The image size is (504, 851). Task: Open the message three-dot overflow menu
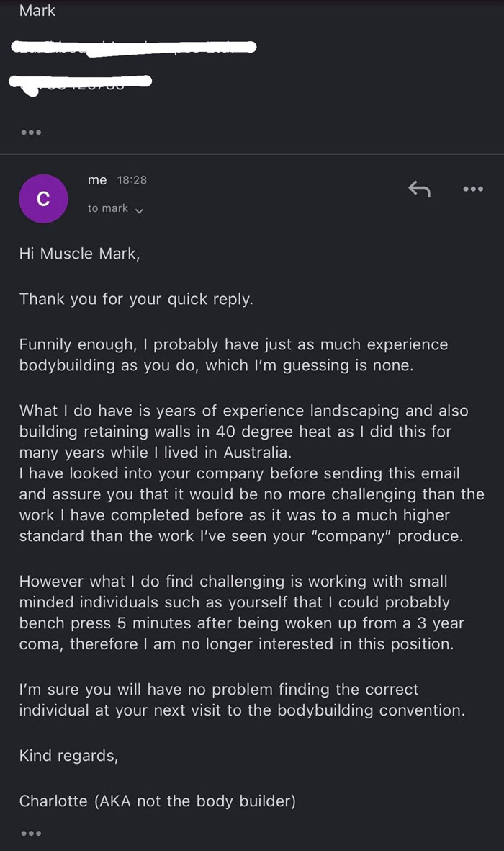(x=472, y=189)
